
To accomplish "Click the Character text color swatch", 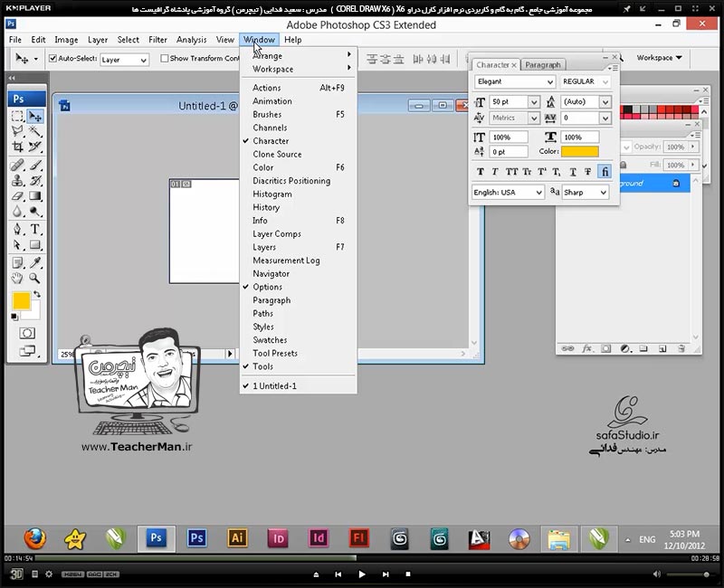I will tap(580, 151).
